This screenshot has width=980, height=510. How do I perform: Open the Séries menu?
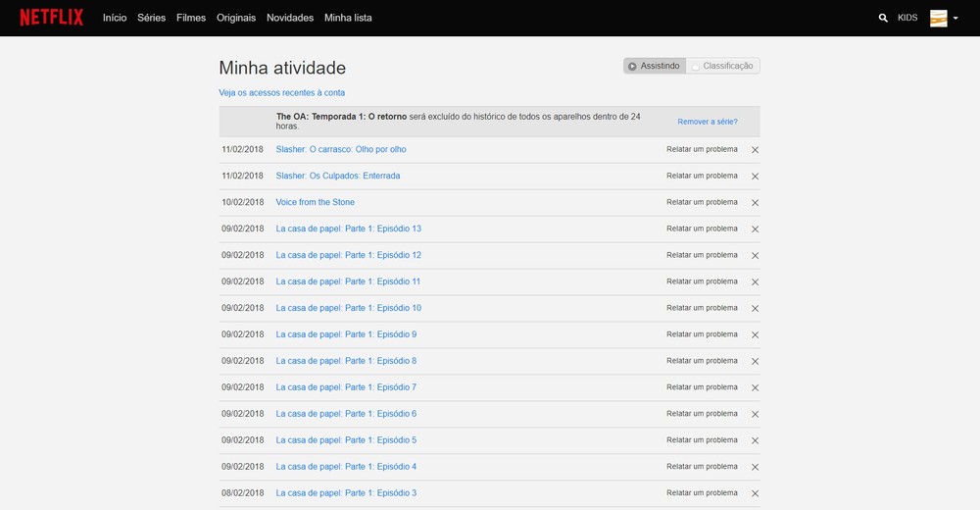[x=151, y=18]
